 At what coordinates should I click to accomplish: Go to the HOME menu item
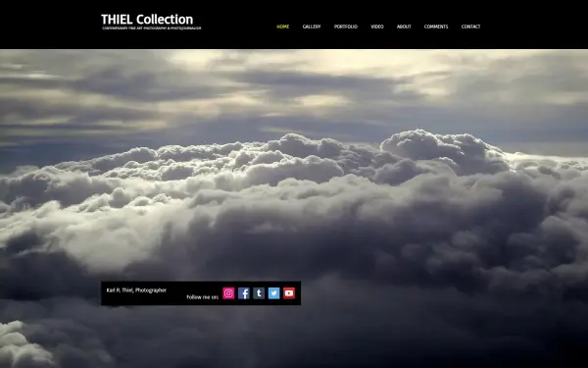click(x=283, y=26)
